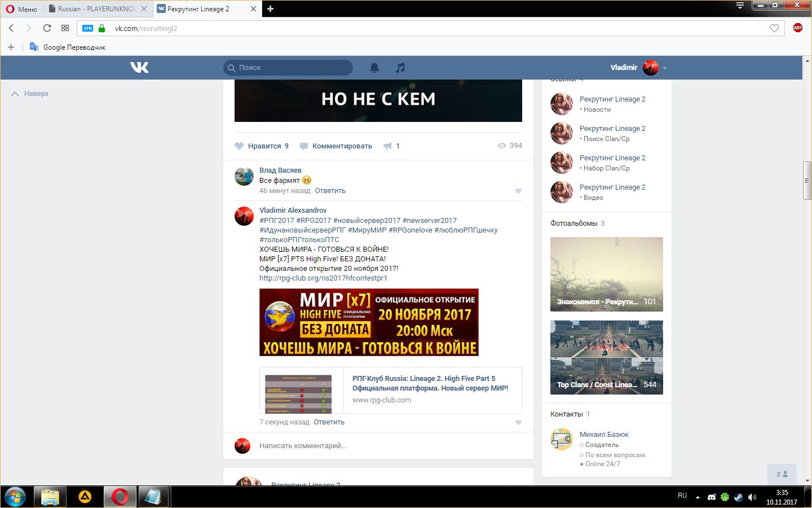812x508 pixels.
Task: Open the rpg-club.org contest link
Action: click(x=323, y=278)
